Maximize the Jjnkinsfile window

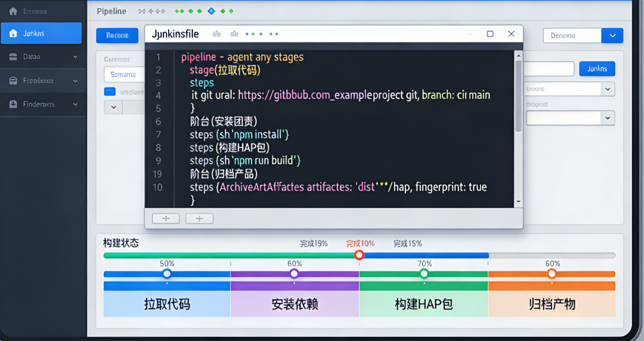coord(490,34)
